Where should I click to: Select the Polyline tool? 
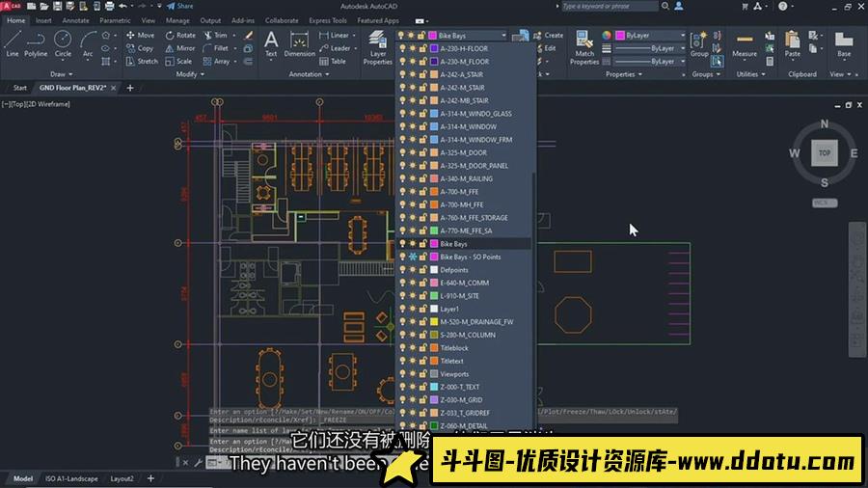coord(36,43)
